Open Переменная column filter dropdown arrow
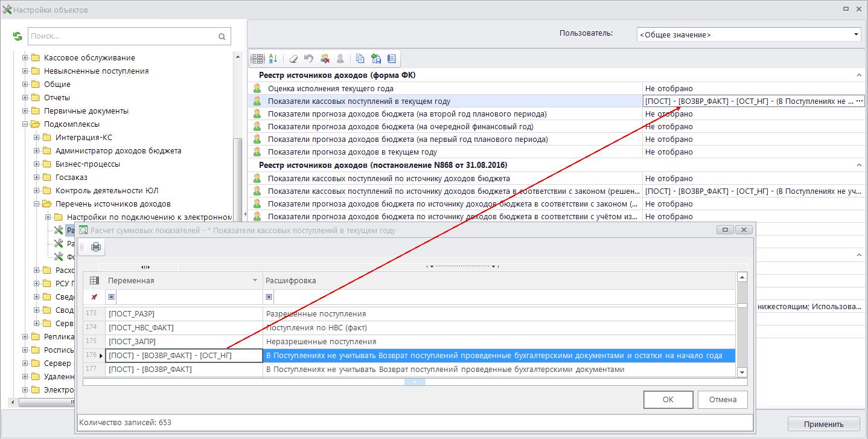 coord(255,281)
